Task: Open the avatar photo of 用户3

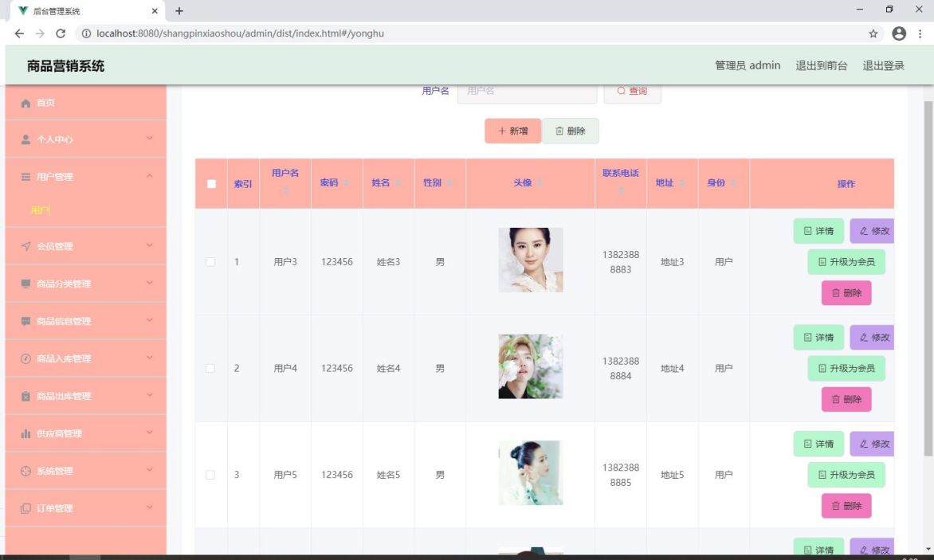Action: click(531, 260)
